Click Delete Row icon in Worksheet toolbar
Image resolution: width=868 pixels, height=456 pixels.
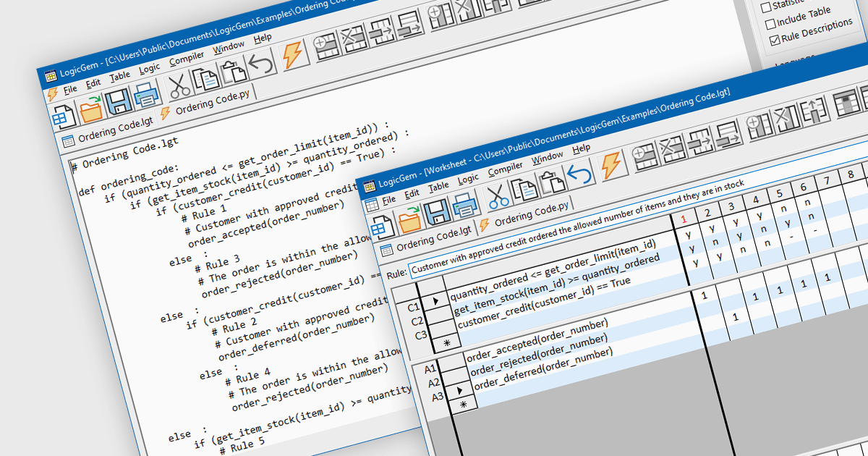[672, 150]
